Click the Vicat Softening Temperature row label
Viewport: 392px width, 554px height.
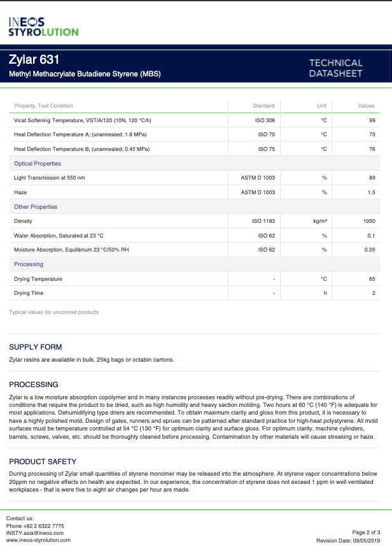pyautogui.click(x=83, y=120)
